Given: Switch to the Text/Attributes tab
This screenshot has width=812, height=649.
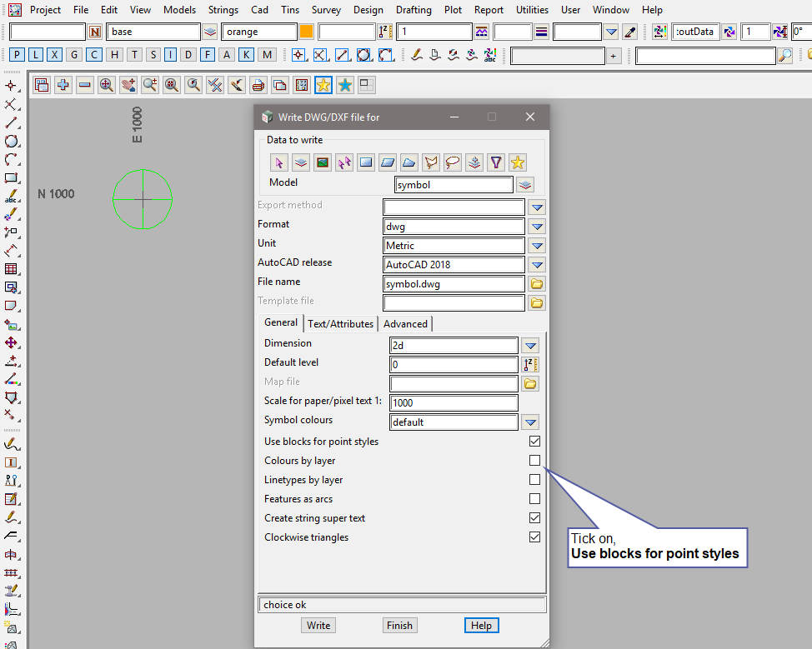Looking at the screenshot, I should (340, 324).
